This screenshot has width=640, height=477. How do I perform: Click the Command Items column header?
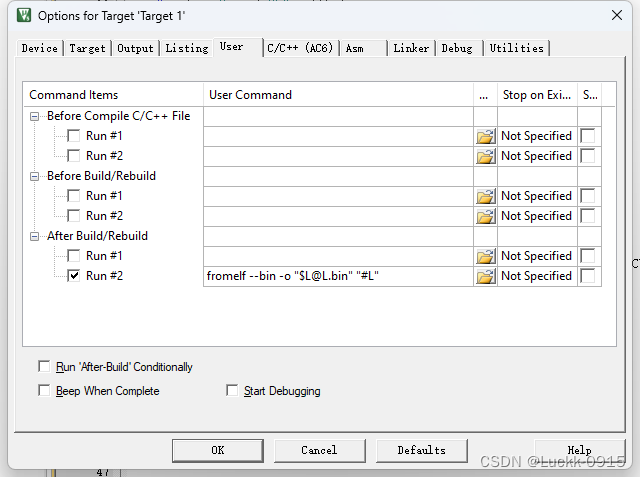113,95
